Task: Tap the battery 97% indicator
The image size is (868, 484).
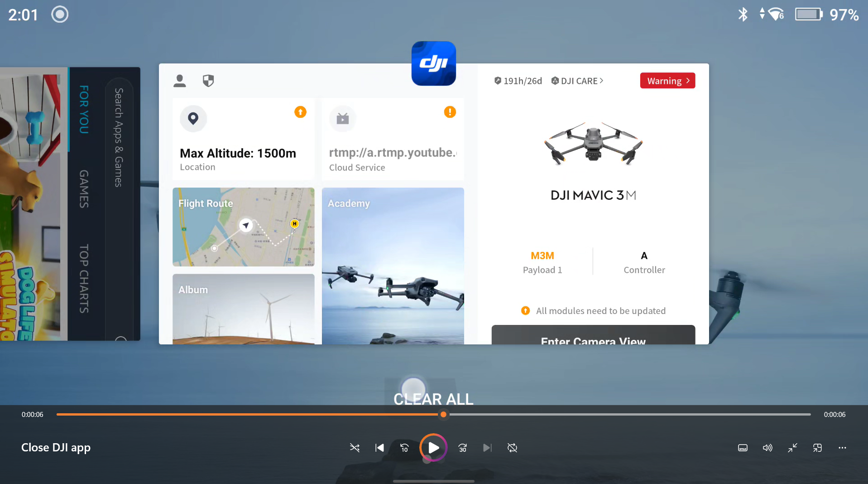Action: (827, 15)
